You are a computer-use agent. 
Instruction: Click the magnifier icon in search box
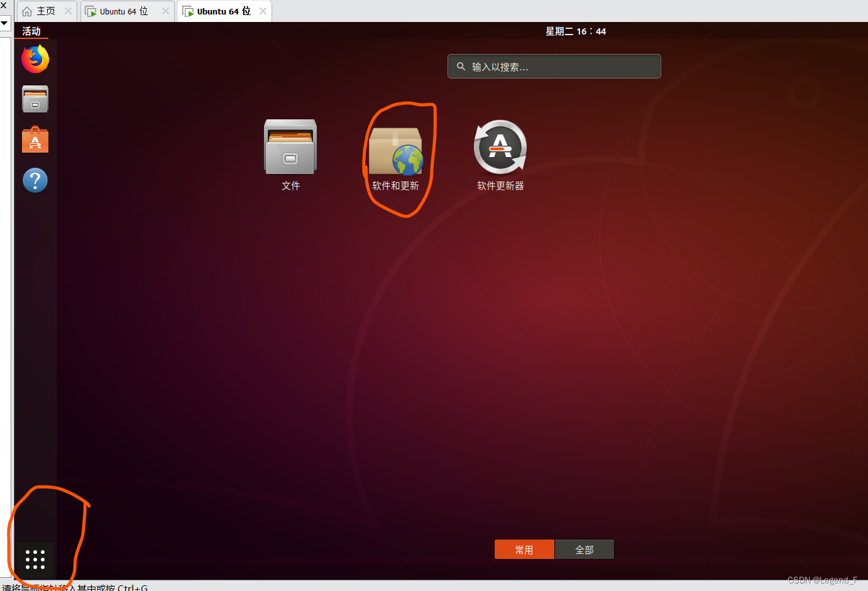461,67
